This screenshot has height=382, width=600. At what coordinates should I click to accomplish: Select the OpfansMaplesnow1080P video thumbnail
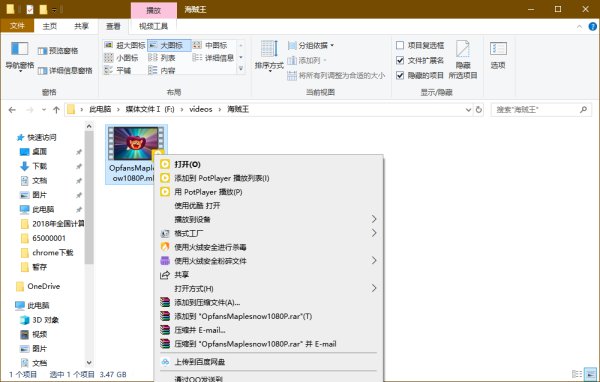click(x=136, y=143)
